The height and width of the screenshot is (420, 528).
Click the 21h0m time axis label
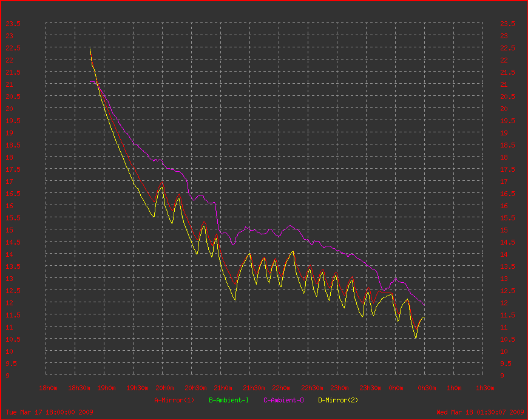point(223,388)
